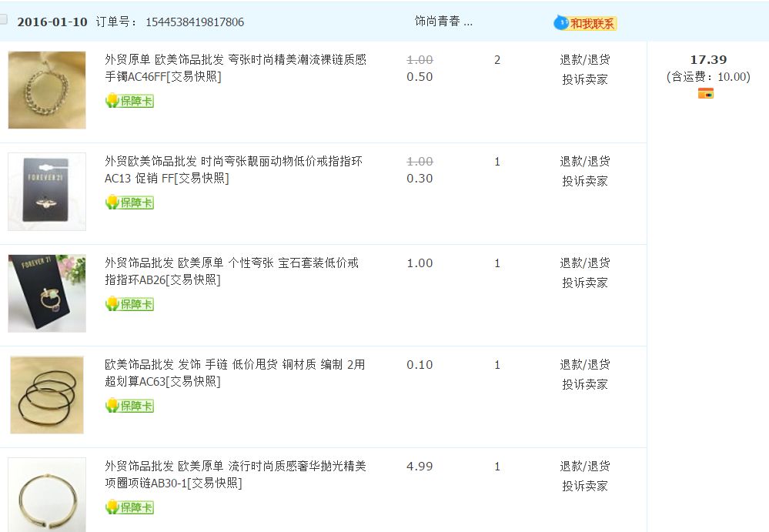769x532 pixels.
Task: Open the gold chain bracelet thumbnail image
Action: 47,90
